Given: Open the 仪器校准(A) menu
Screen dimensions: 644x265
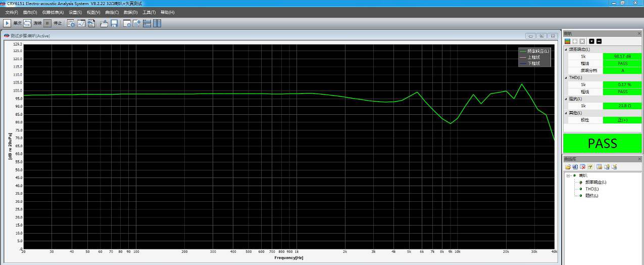Looking at the screenshot, I should (x=53, y=12).
